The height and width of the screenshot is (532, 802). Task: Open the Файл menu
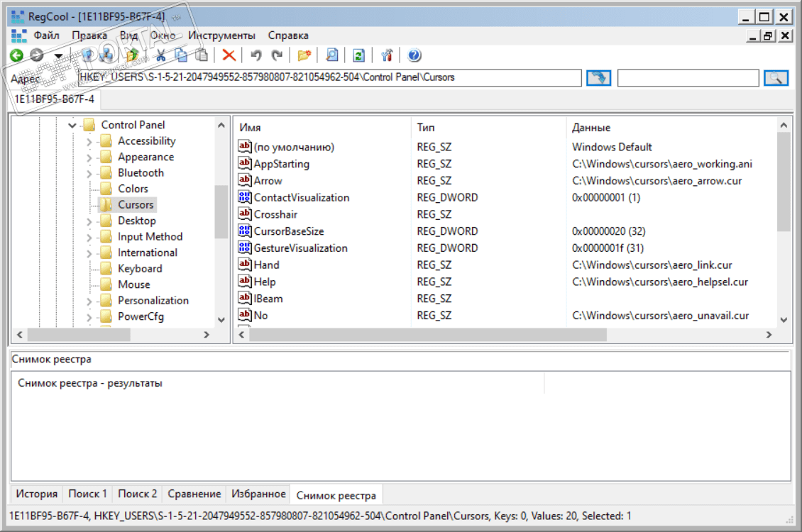point(47,35)
